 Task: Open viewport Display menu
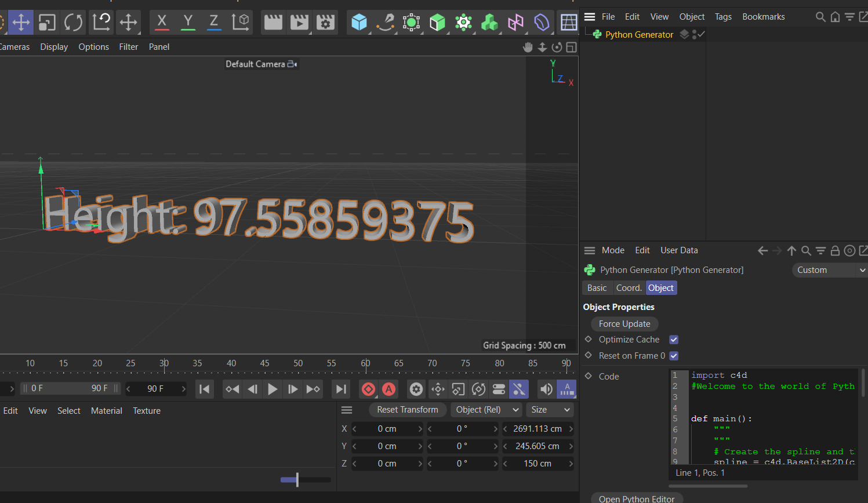tap(54, 47)
